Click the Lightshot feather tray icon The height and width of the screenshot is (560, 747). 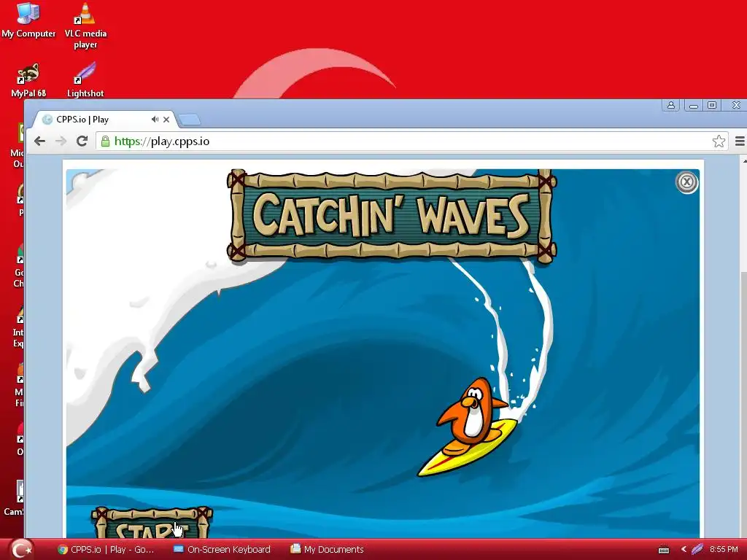coord(697,549)
